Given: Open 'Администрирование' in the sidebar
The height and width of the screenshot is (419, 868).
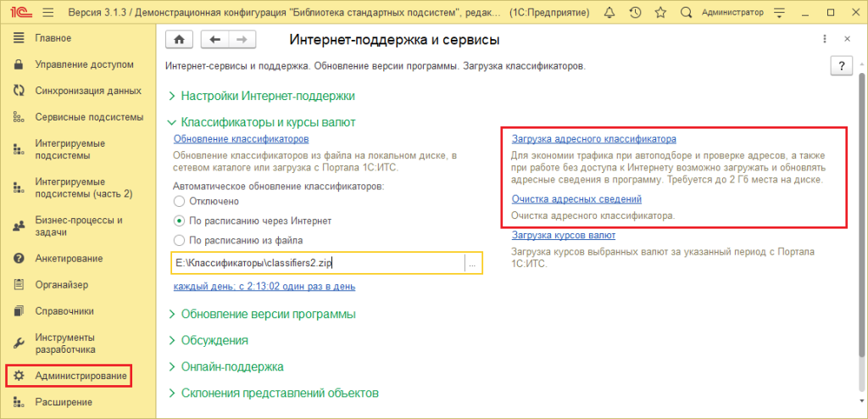Looking at the screenshot, I should point(81,375).
